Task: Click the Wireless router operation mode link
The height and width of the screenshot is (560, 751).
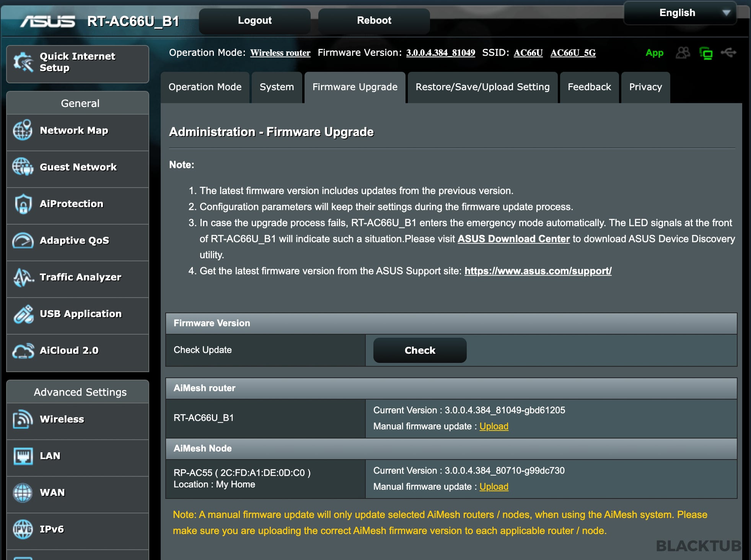Action: [x=280, y=53]
